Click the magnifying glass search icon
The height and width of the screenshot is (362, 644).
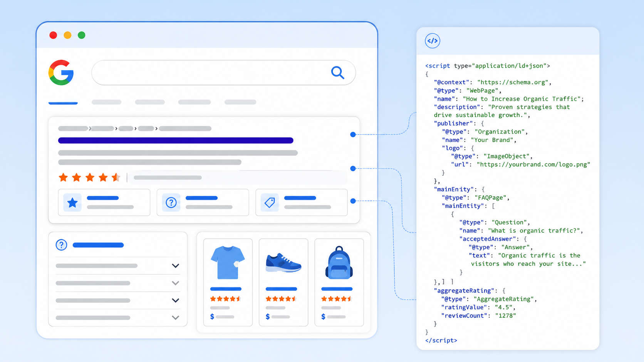(338, 72)
